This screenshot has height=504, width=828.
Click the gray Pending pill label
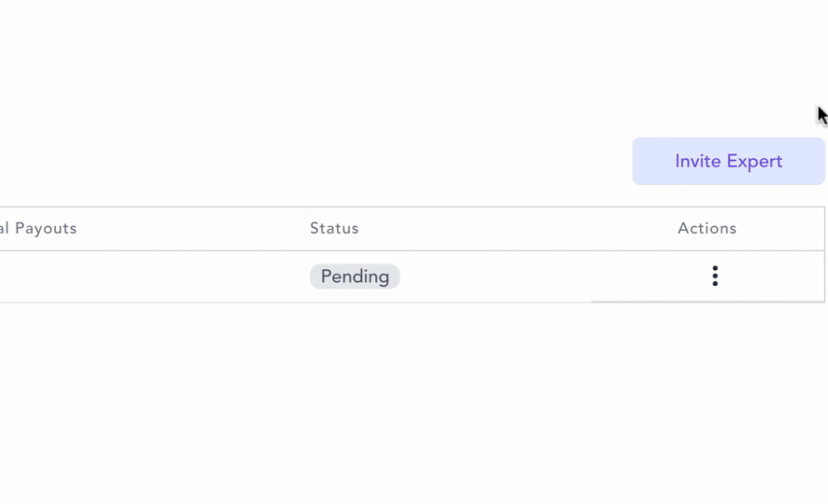[355, 277]
